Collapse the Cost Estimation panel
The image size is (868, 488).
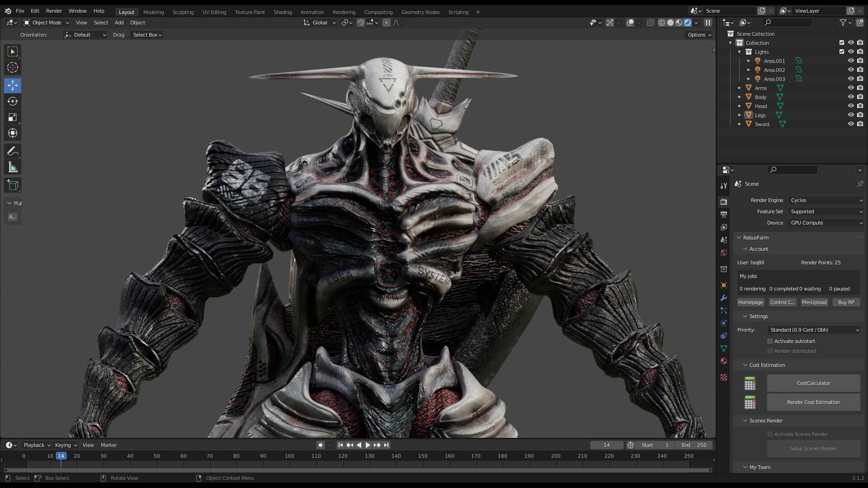(745, 365)
